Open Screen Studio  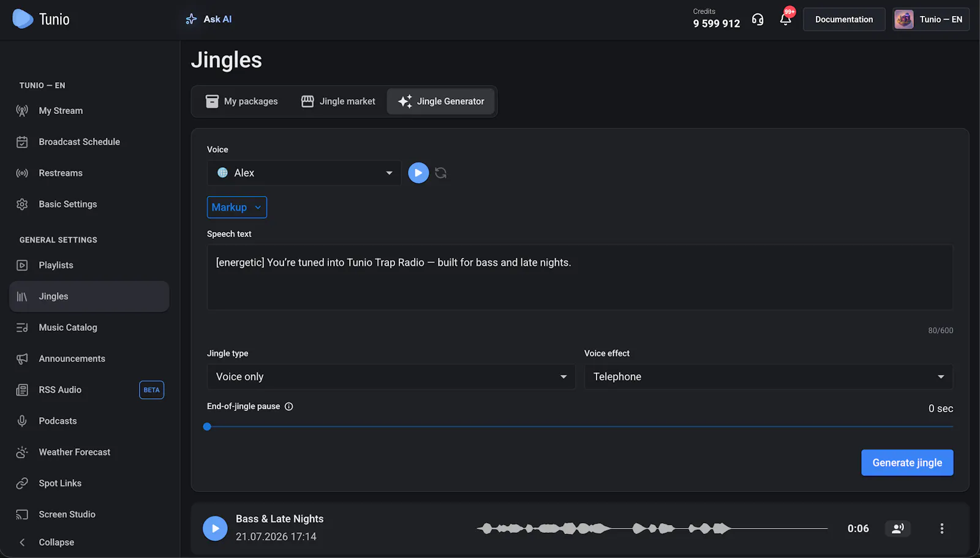click(89, 515)
